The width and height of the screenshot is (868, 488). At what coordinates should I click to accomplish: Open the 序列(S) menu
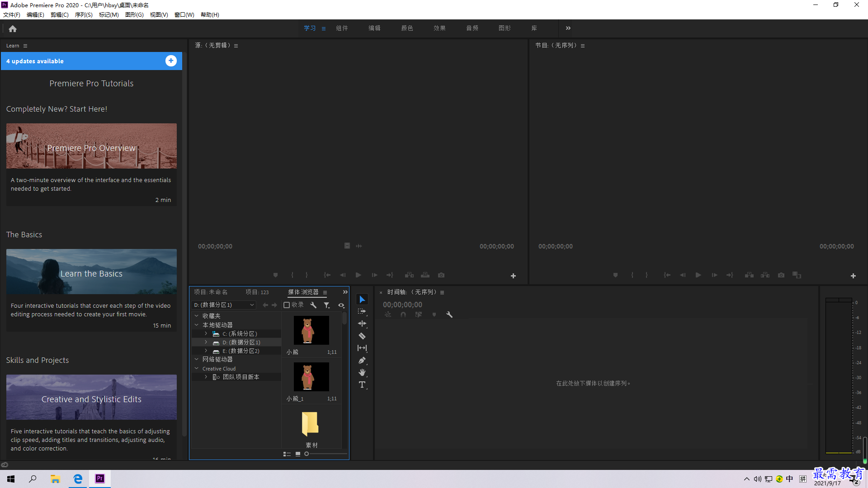[84, 14]
